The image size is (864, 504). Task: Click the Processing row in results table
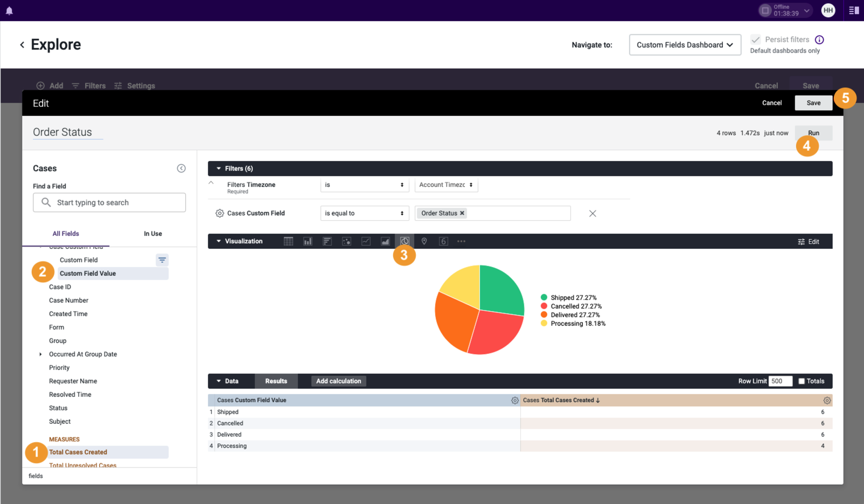point(520,446)
